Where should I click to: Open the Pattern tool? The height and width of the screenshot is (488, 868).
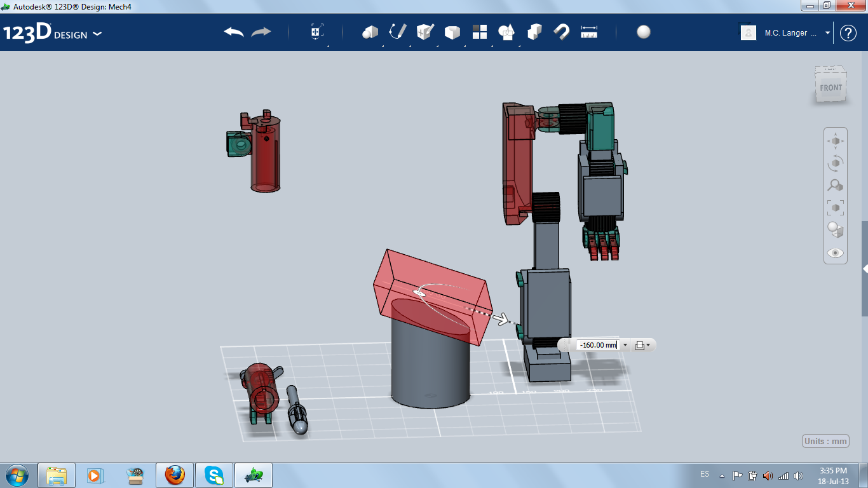480,32
